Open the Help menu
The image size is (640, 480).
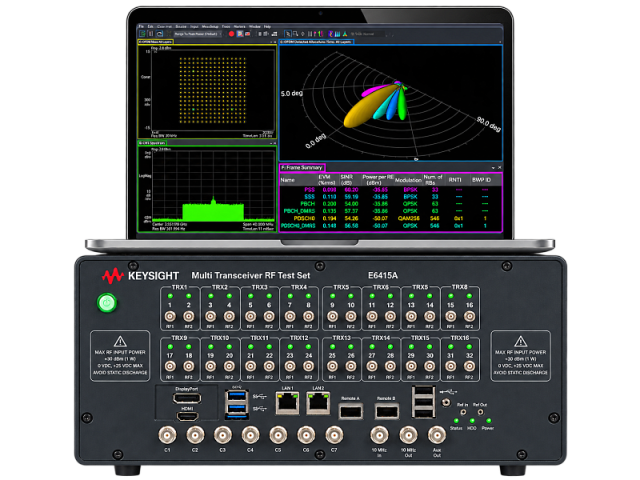(x=267, y=26)
